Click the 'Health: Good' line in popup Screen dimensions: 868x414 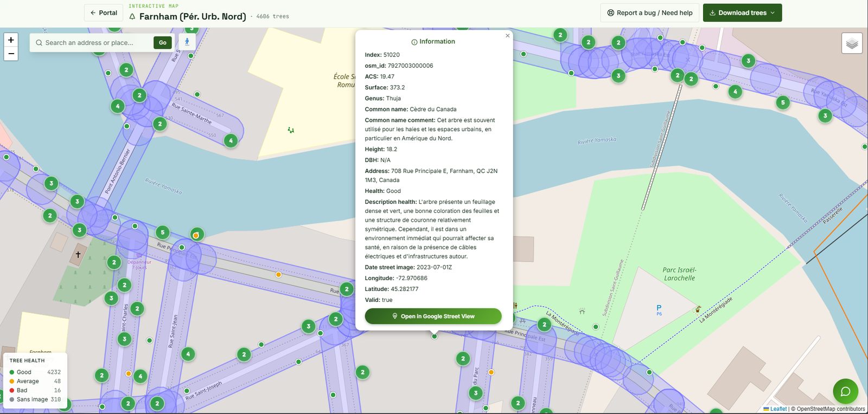coord(383,191)
